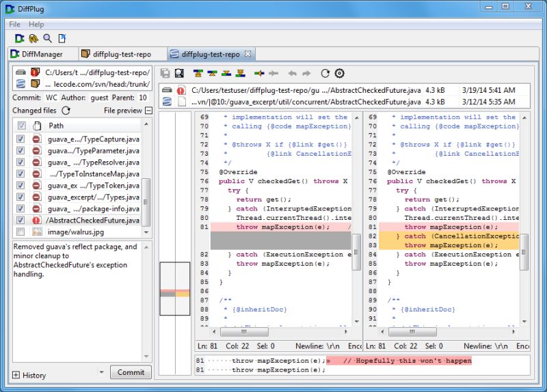Viewport: 547px width, 392px height.
Task: Click the document with blue arrow toolbar icon
Action: click(62, 38)
